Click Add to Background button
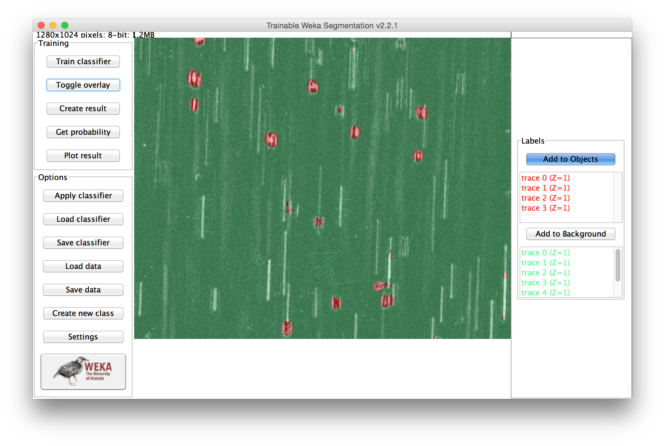This screenshot has height=446, width=665. pyautogui.click(x=570, y=234)
